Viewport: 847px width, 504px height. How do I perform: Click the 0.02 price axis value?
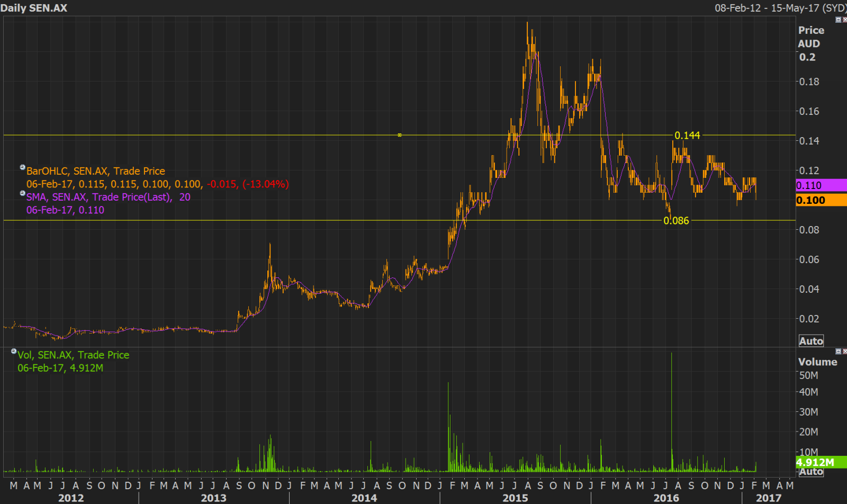pos(809,319)
